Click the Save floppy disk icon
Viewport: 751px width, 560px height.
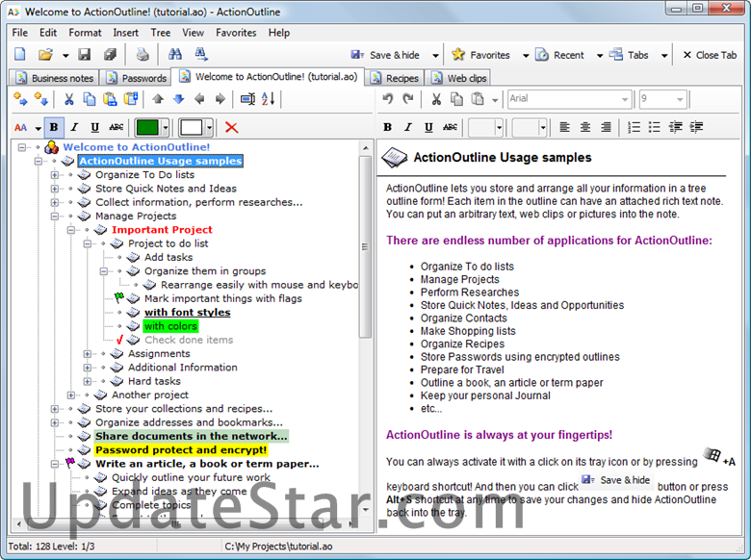(85, 55)
